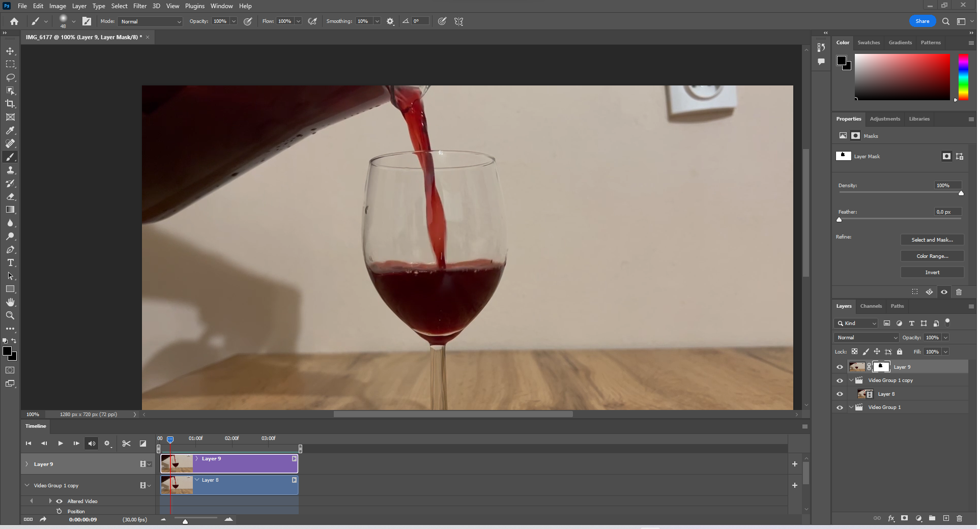980x529 pixels.
Task: Toggle visibility of Video Group 1
Action: [x=840, y=407]
